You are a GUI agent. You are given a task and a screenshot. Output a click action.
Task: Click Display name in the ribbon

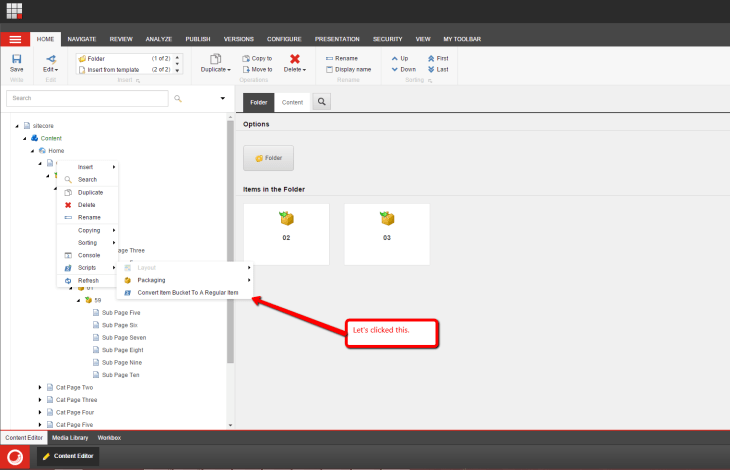(348, 69)
